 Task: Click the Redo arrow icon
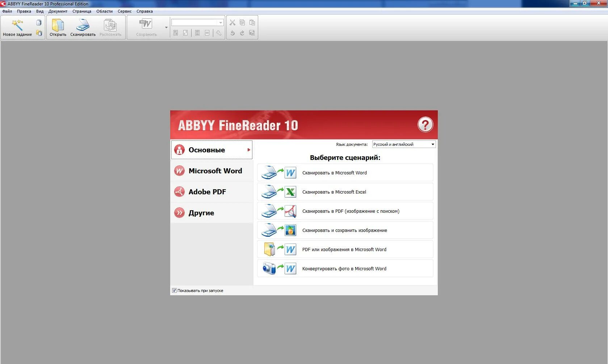click(x=242, y=33)
